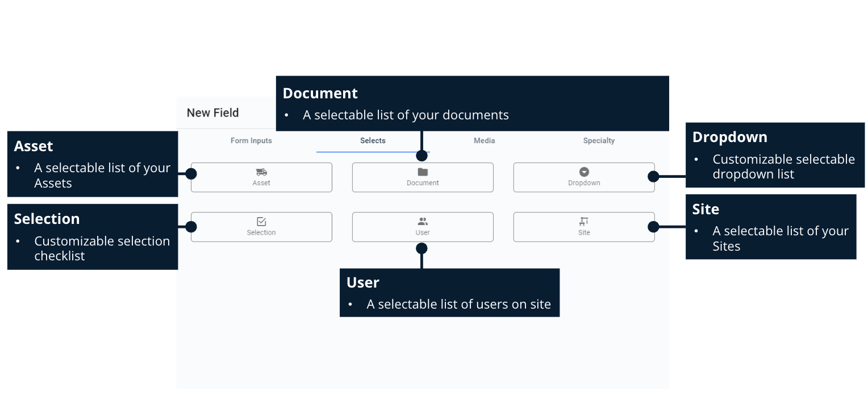The height and width of the screenshot is (416, 868).
Task: Open the Document selectable list
Action: (x=423, y=177)
